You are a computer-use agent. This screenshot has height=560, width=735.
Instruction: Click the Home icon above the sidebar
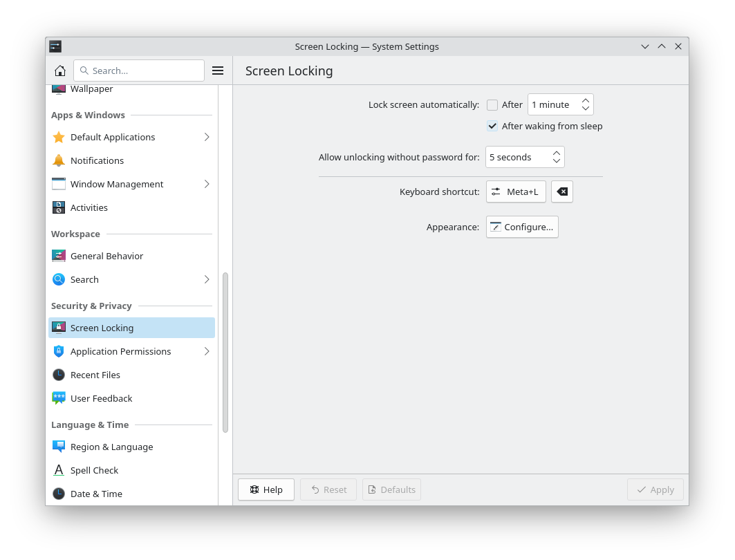coord(60,70)
